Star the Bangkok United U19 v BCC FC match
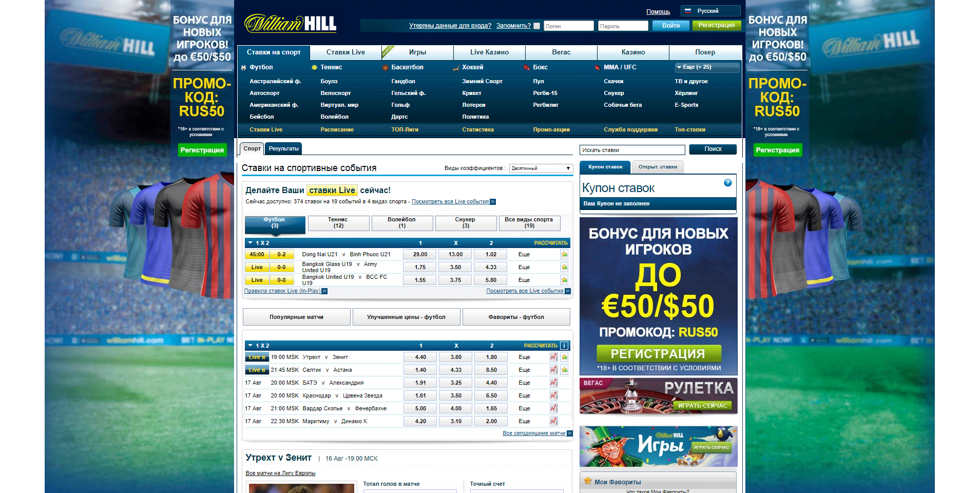The image size is (980, 493). coord(564,280)
